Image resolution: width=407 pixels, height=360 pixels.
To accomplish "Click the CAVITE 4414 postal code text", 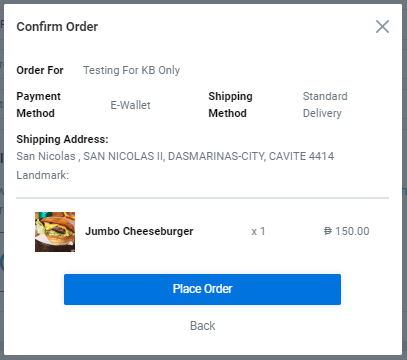I will click(x=301, y=156).
